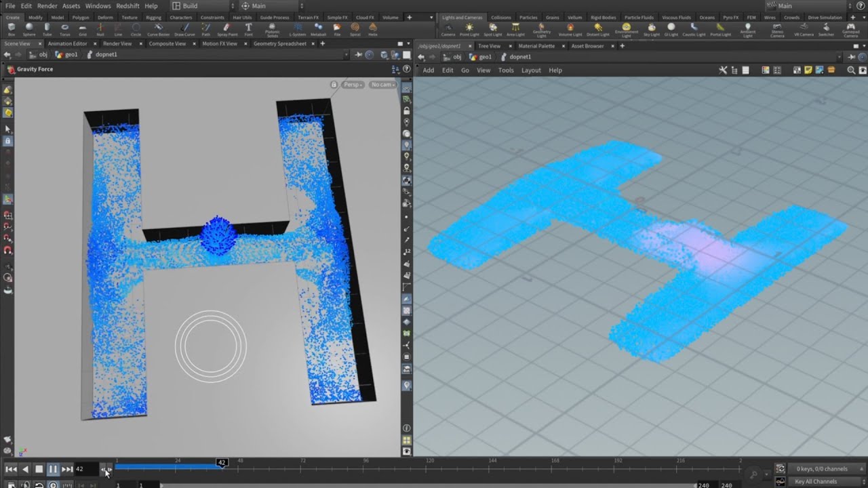Add a Sky Light
This screenshot has width=868, height=488.
coord(651,29)
